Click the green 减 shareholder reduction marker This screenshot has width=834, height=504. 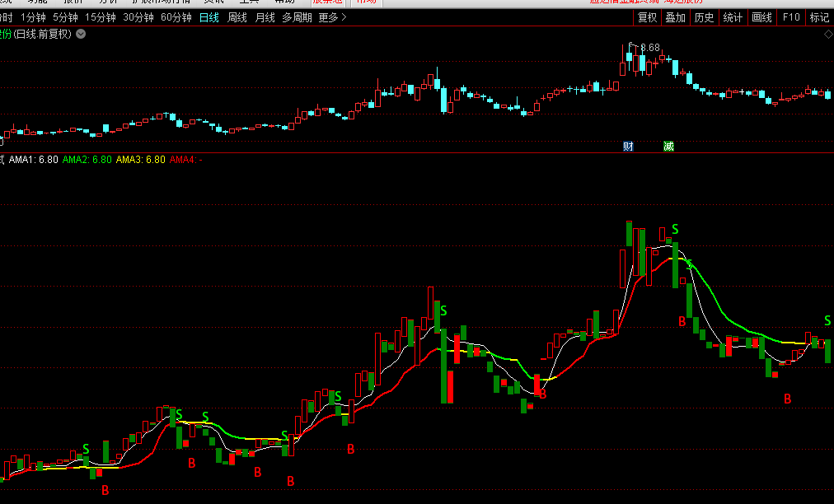coord(668,147)
